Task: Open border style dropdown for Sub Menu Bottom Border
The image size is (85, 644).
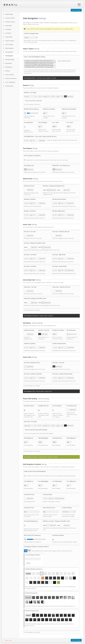Action: pos(61,348)
